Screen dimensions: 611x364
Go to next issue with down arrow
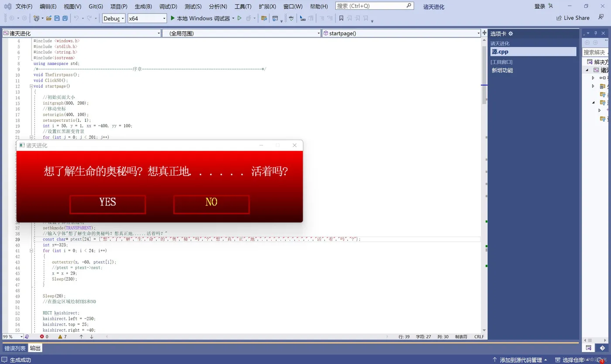click(x=92, y=337)
